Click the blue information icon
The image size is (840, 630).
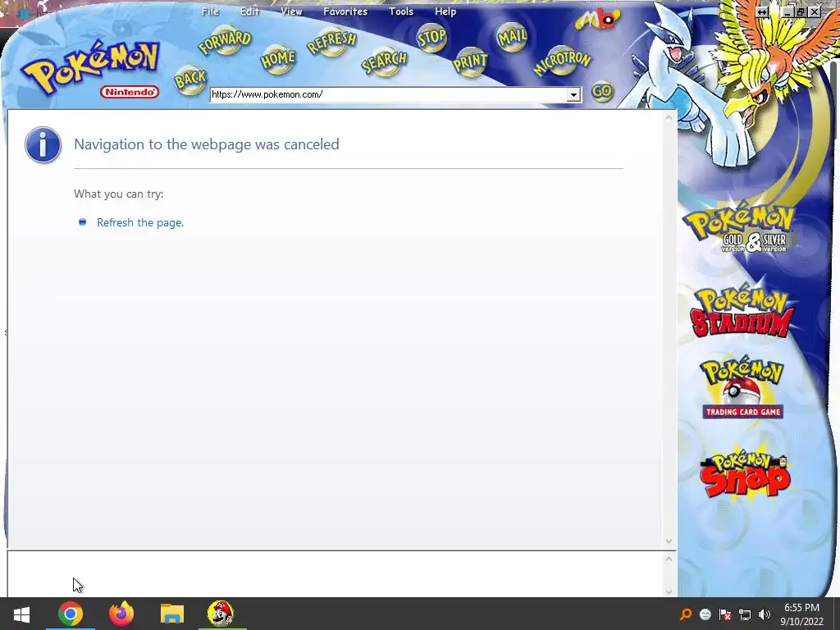pyautogui.click(x=43, y=144)
